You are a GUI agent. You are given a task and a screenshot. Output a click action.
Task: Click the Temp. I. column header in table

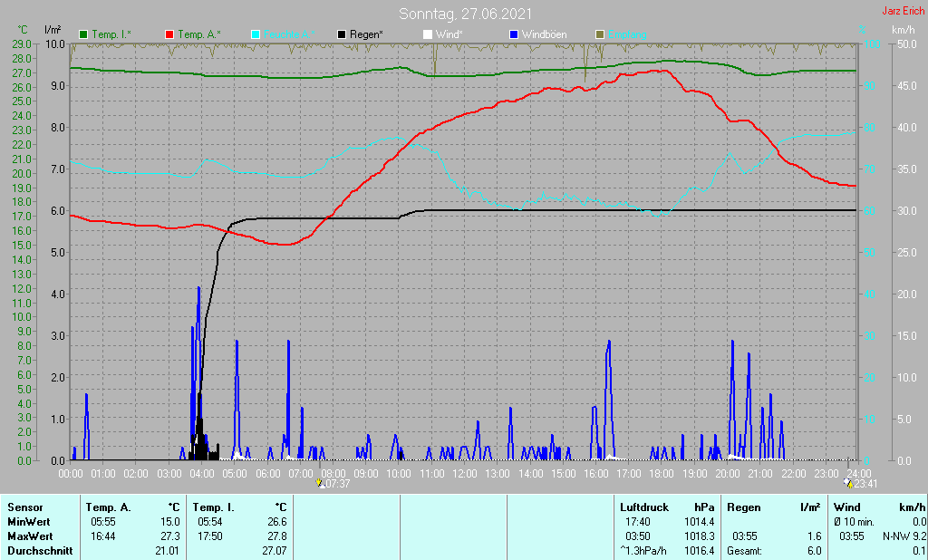214,507
